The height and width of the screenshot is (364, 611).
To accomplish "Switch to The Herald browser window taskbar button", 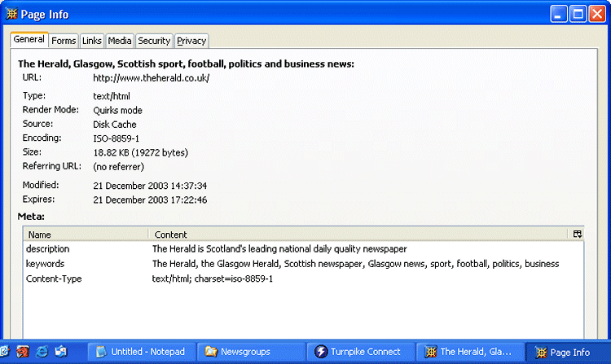I will pyautogui.click(x=470, y=352).
